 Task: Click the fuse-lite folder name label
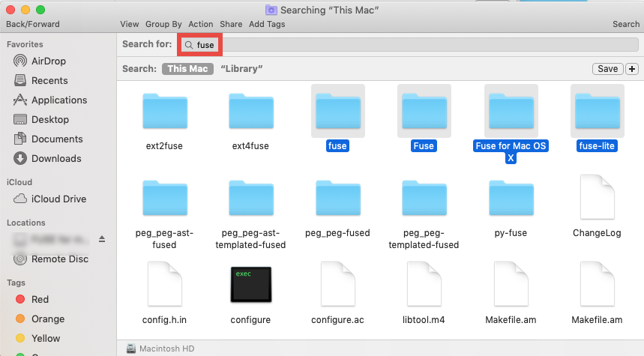pos(597,145)
